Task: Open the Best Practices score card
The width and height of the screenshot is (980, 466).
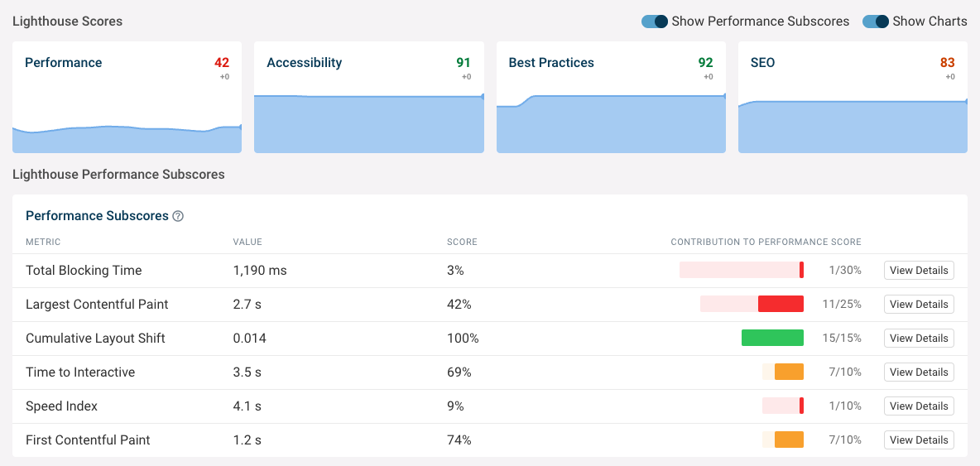Action: [611, 97]
